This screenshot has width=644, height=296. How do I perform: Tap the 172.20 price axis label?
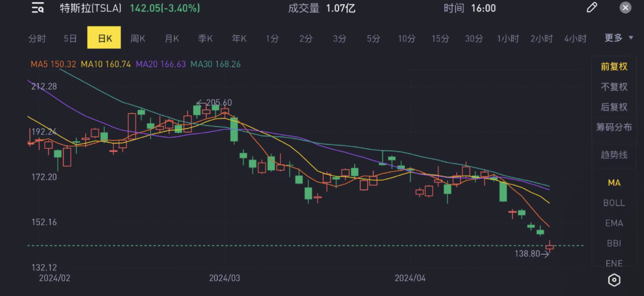43,177
